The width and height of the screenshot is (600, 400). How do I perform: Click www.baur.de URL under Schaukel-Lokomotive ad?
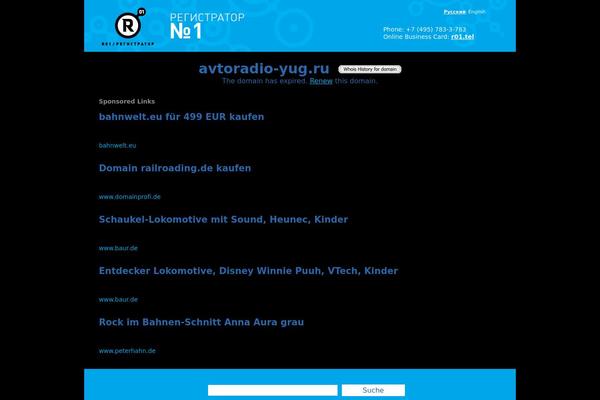(118, 247)
